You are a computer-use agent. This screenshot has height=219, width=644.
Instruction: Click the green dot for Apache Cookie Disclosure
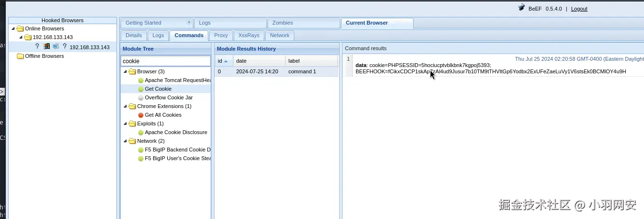(141, 132)
